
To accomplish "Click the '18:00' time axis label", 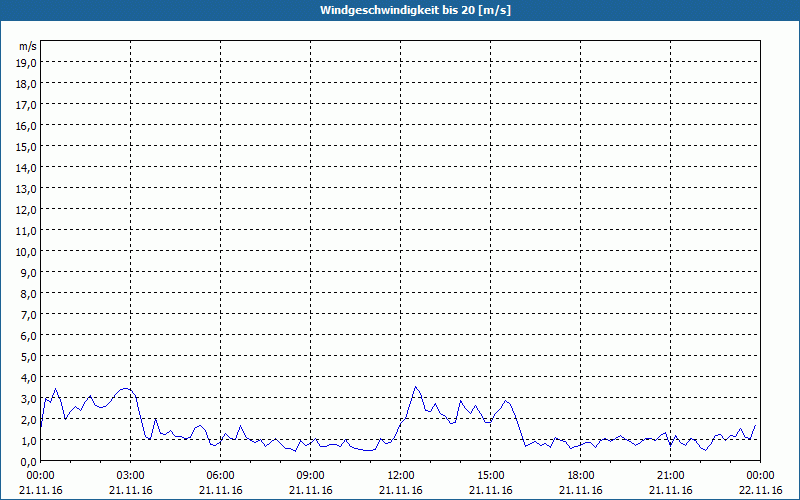I will [x=581, y=476].
